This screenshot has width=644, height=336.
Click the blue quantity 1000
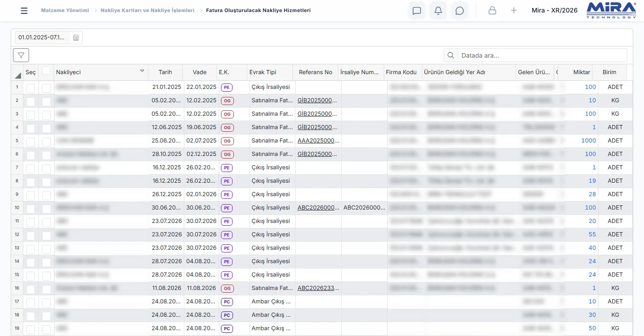pos(589,141)
